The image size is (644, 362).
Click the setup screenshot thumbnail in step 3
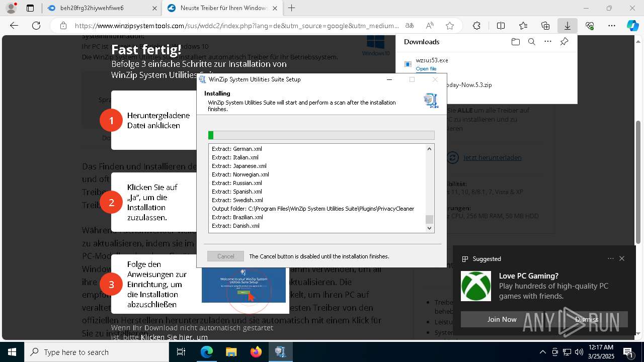[x=244, y=285]
